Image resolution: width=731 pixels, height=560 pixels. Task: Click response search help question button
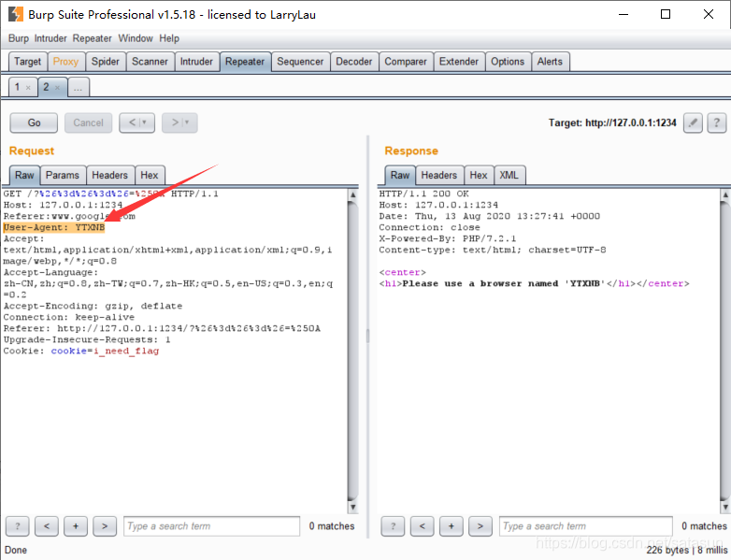point(393,526)
